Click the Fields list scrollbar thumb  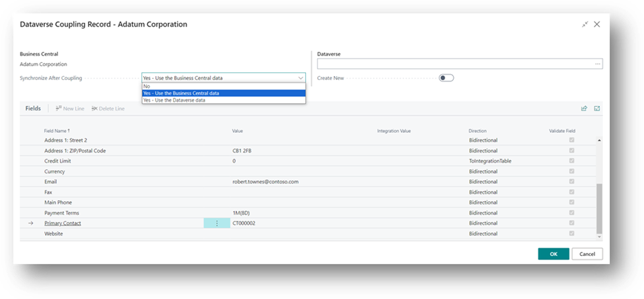pyautogui.click(x=599, y=209)
